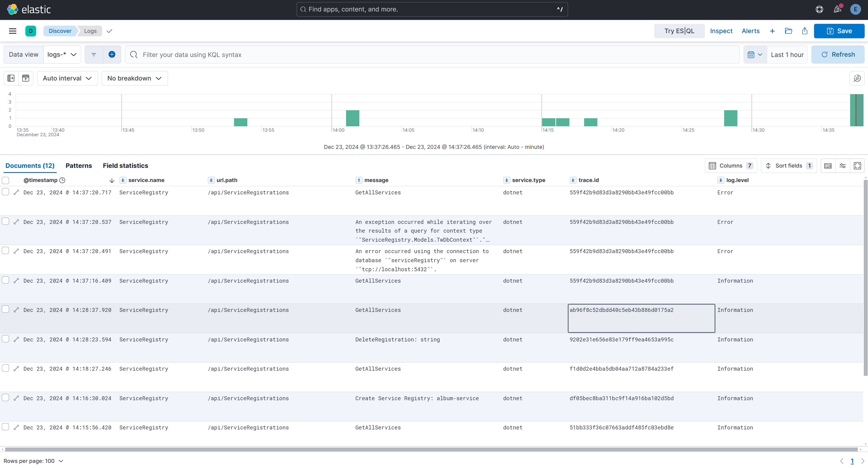Expand the 14:37:20.717 document row
The width and height of the screenshot is (868, 468).
click(x=16, y=192)
